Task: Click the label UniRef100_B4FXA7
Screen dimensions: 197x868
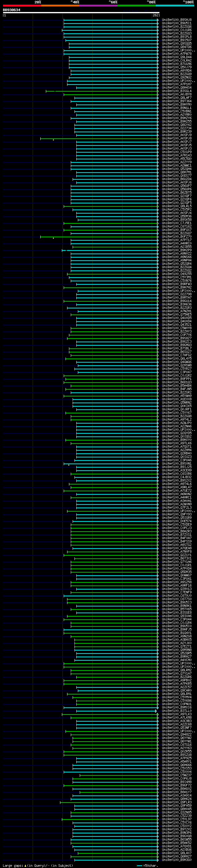Action: click(x=177, y=538)
